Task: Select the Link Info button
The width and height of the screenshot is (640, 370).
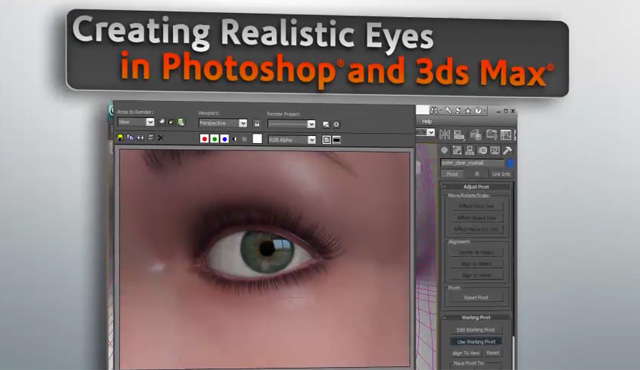Action: 501,174
